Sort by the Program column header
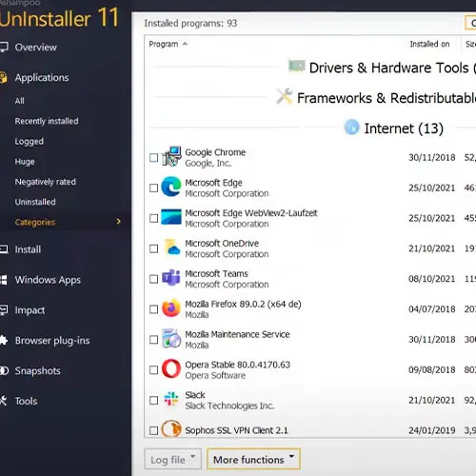The width and height of the screenshot is (476, 476). 169,44
